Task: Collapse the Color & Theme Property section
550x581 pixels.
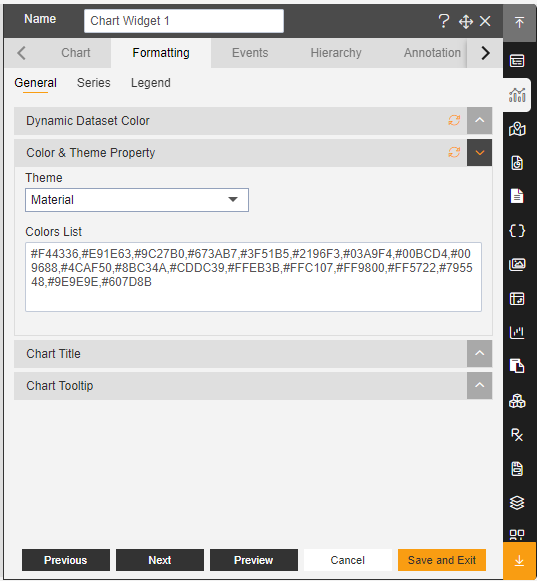Action: 479,153
